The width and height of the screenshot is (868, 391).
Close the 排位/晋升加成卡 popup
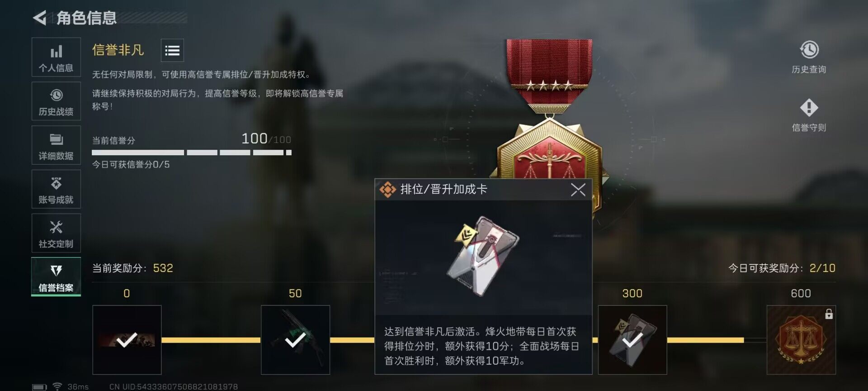tap(578, 190)
